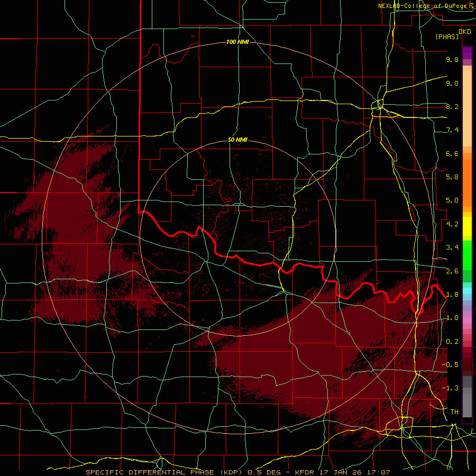476x476 pixels.
Task: Click the 4.2 scale value
Action: pos(452,224)
